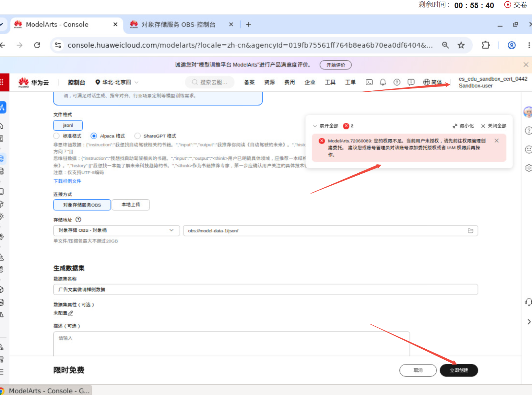Open the 工具 menu item
This screenshot has height=395, width=532.
330,82
